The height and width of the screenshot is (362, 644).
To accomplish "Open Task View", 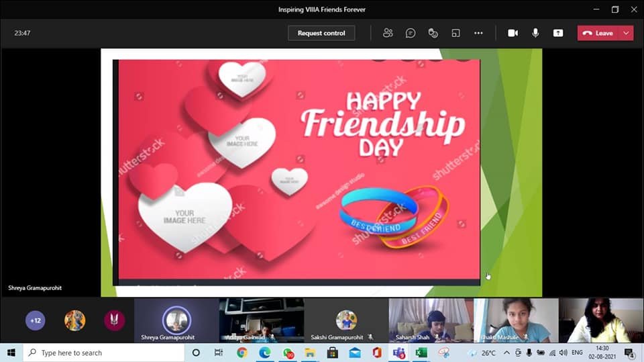I will click(x=219, y=353).
